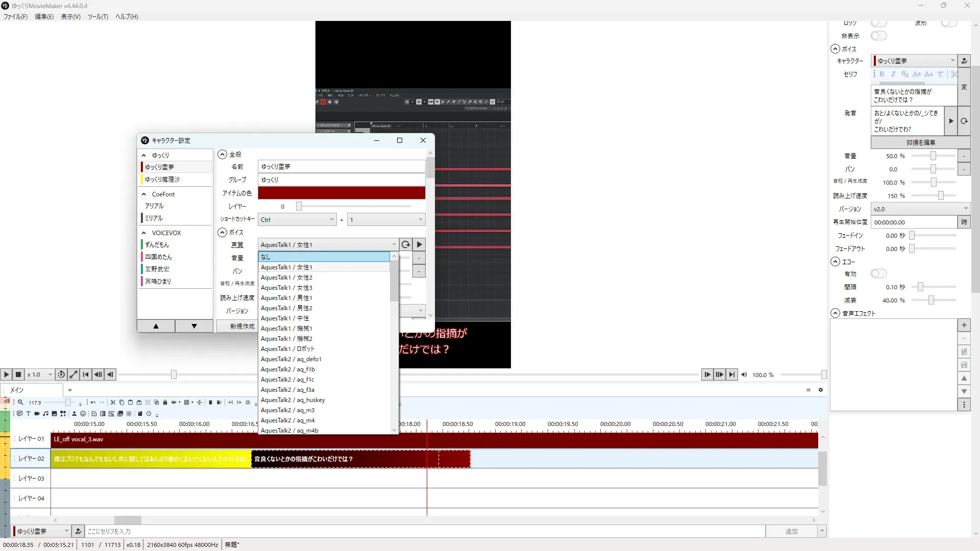The height and width of the screenshot is (551, 980).
Task: Play the pronunciation preview next to 発音
Action: click(x=950, y=121)
